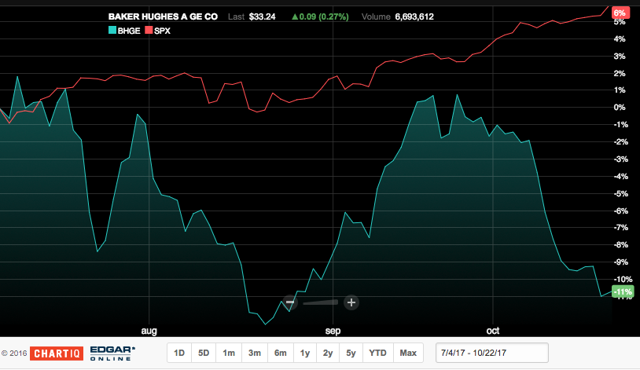Click the BAKER HUGHES A GE CO title
Image resolution: width=640 pixels, height=370 pixels.
coord(163,17)
